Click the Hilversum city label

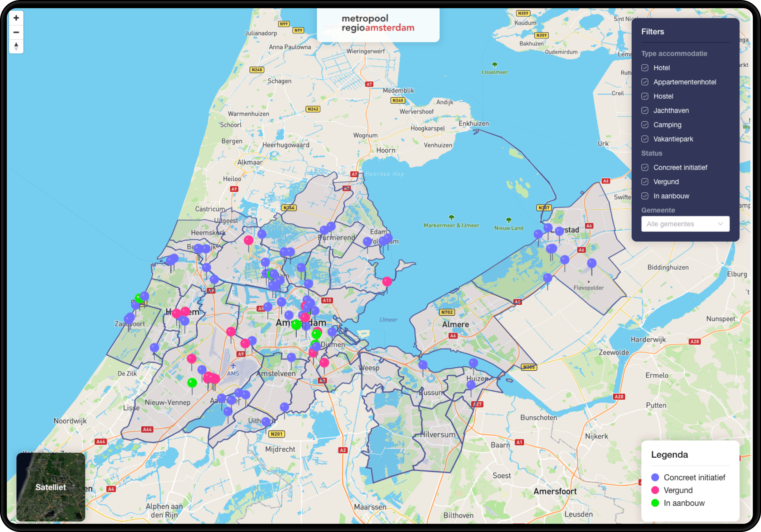click(438, 434)
